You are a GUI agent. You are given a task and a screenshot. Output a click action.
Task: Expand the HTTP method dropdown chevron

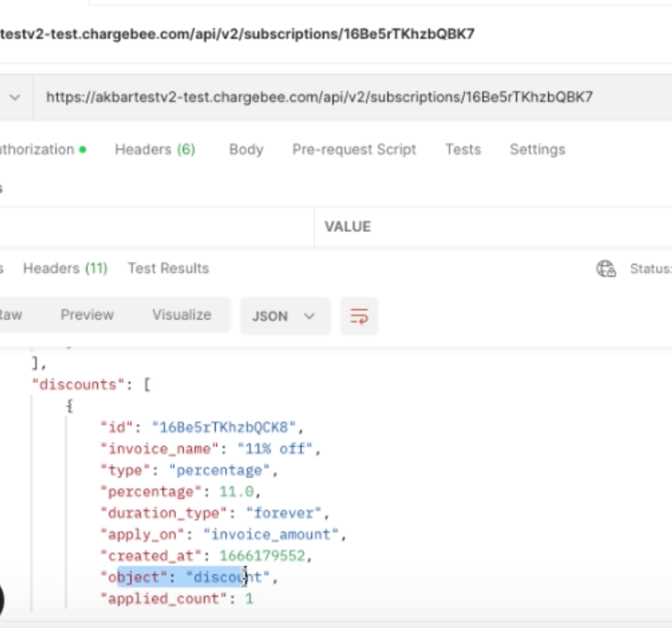click(12, 97)
